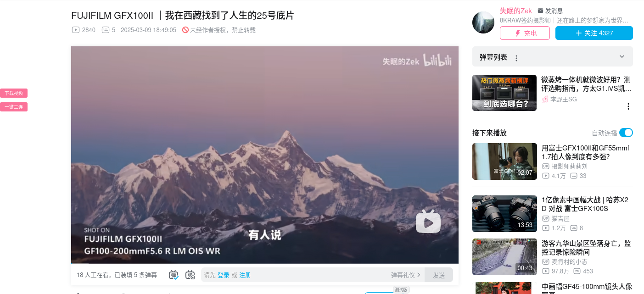
Task: Toggle the 自动连播 autoplay switch
Action: [626, 133]
